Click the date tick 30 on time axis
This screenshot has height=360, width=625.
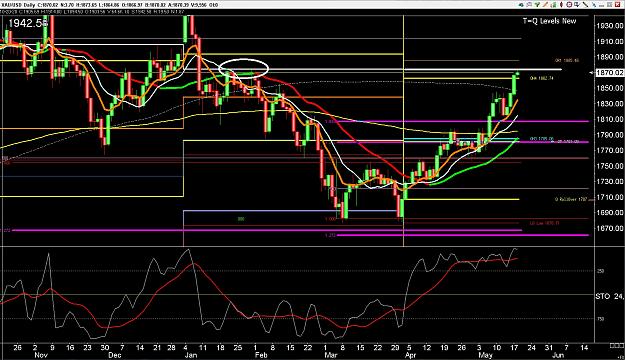[x=105, y=348]
